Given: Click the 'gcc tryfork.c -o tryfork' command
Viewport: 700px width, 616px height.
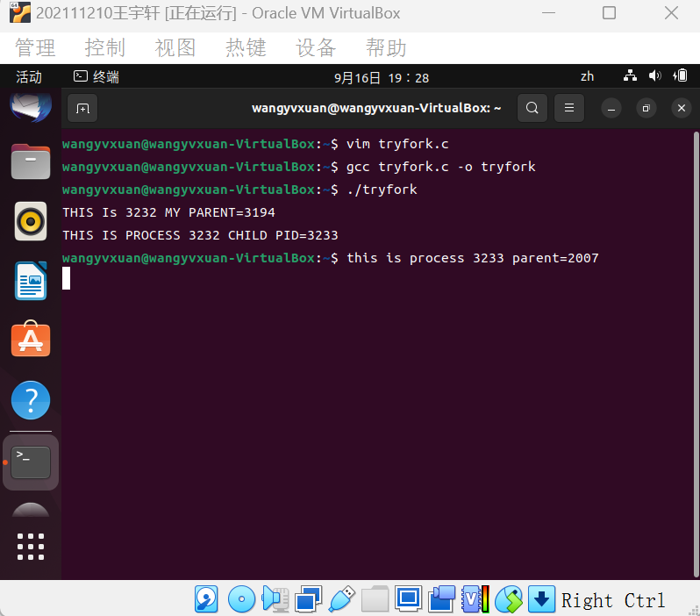Looking at the screenshot, I should [440, 167].
